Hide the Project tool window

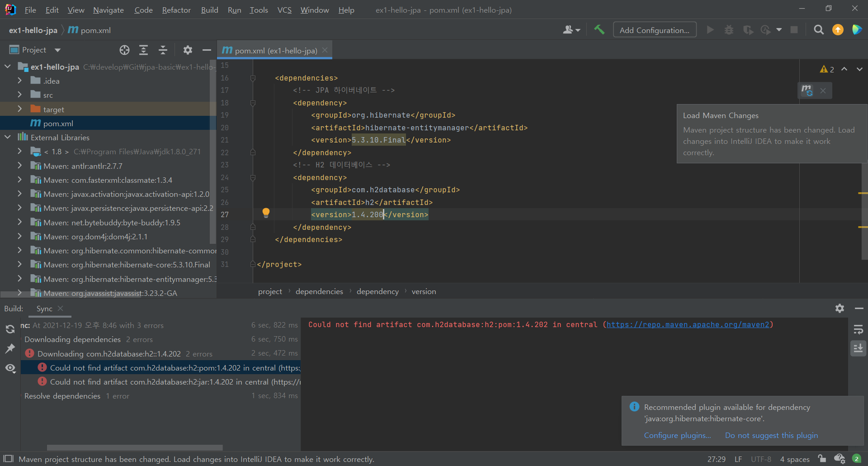pos(207,50)
